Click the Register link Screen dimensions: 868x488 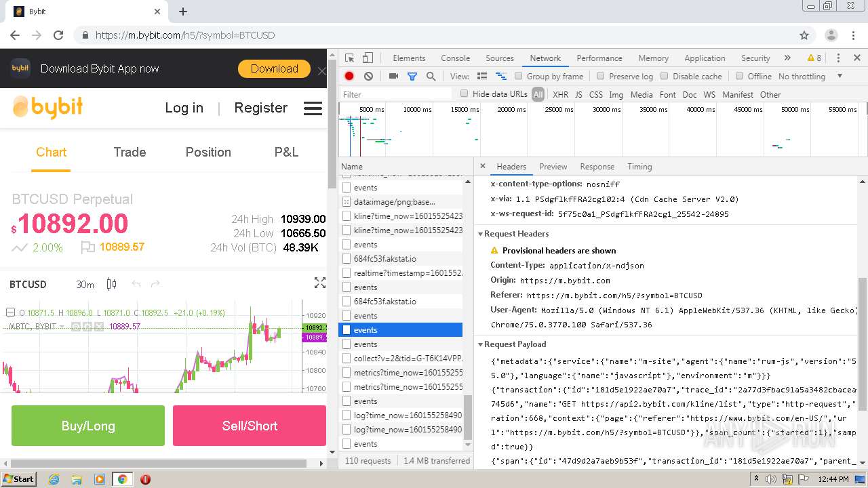(x=260, y=108)
